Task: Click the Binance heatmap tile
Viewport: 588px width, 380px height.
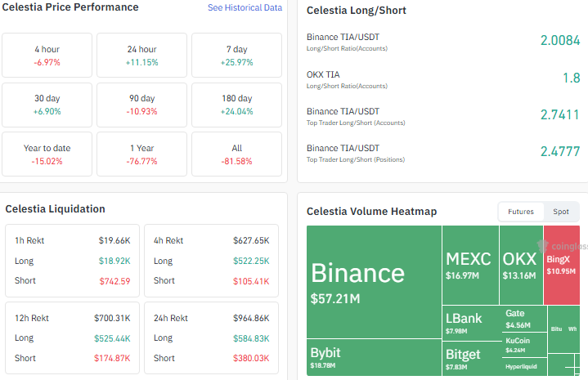Action: [x=374, y=282]
